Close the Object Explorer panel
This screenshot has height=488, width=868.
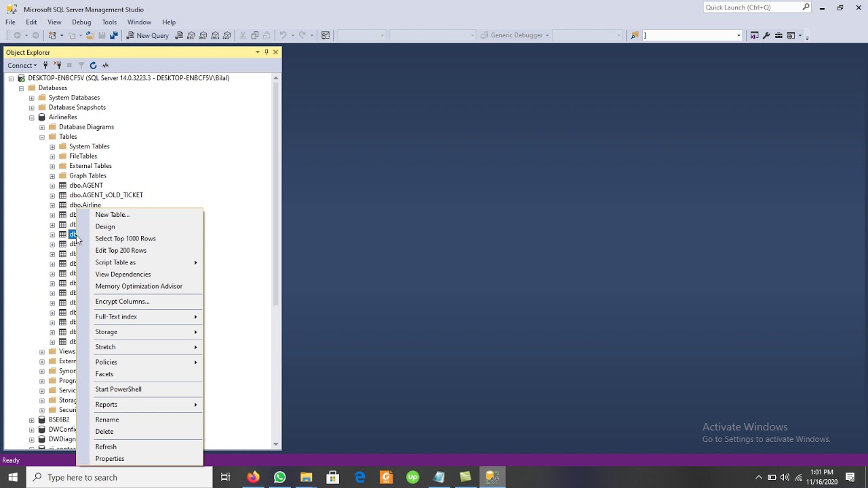click(x=275, y=52)
